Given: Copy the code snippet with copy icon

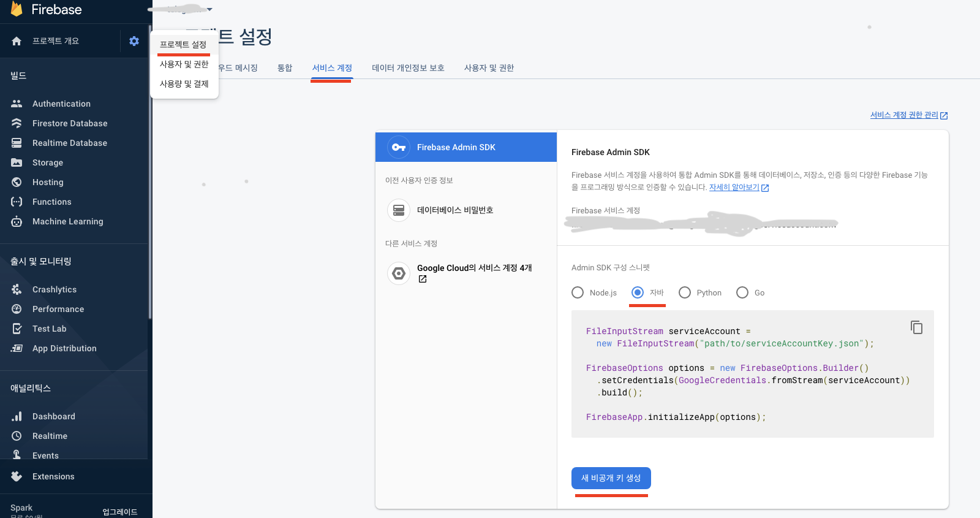Looking at the screenshot, I should tap(916, 327).
